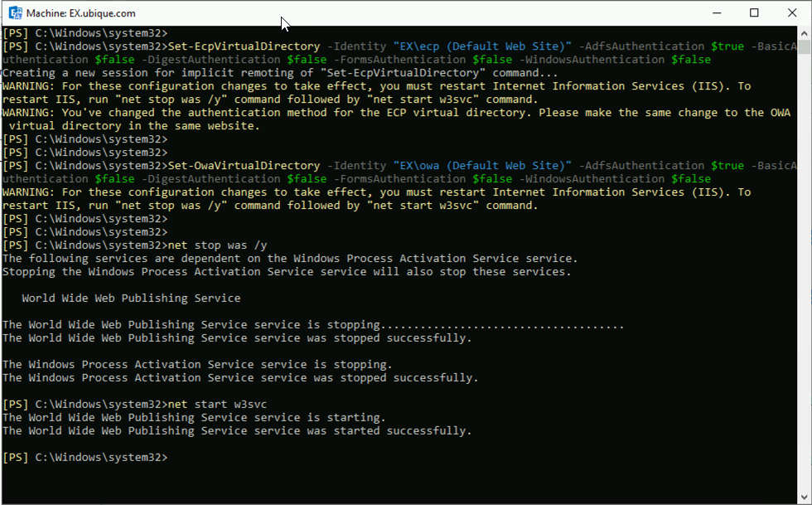Viewport: 812px width, 505px height.
Task: Click the scrollbar down arrow
Action: click(x=804, y=496)
